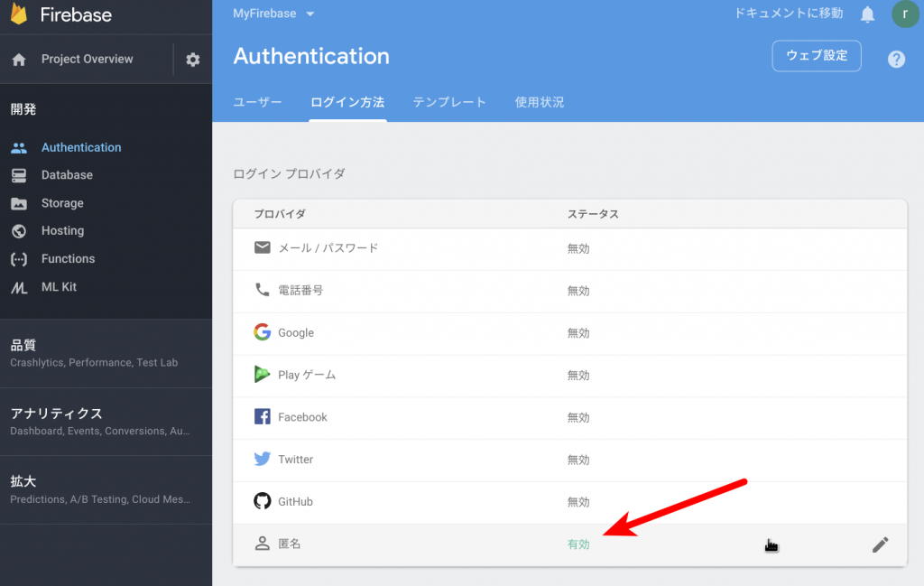This screenshot has height=586, width=924.
Task: Select the Google sign-in provider icon
Action: pyautogui.click(x=263, y=332)
